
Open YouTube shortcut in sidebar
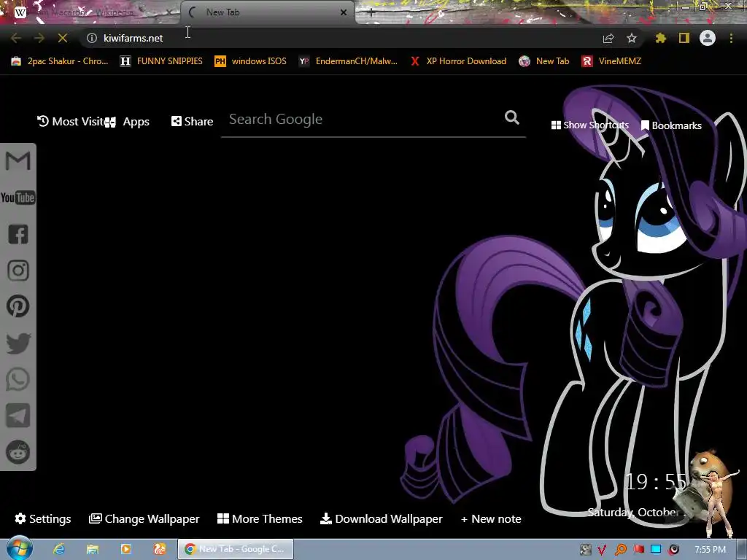coord(18,198)
